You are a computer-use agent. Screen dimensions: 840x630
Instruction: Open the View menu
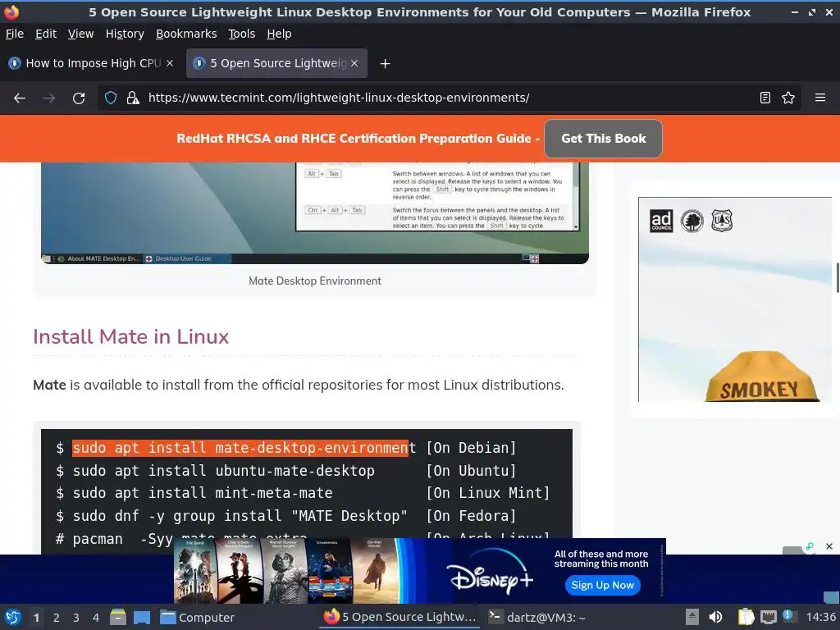coord(80,34)
